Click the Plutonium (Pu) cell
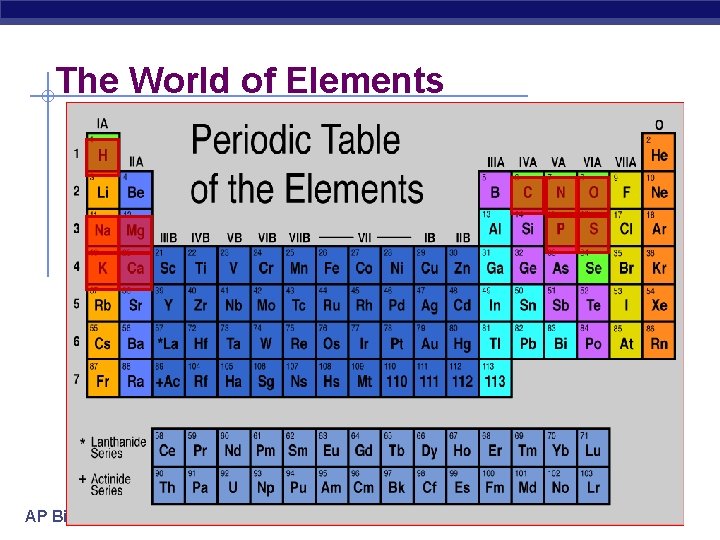720x540 pixels. [x=298, y=485]
